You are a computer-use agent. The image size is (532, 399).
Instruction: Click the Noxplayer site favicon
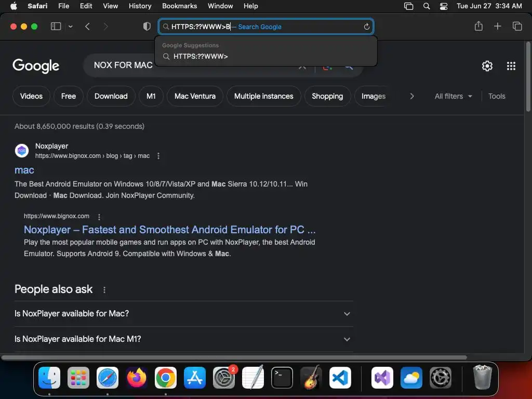coord(22,150)
